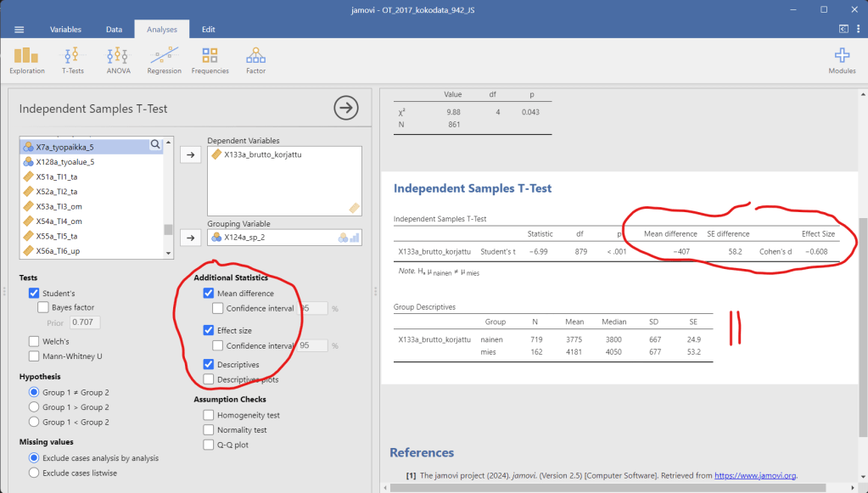This screenshot has width=868, height=493.
Task: Select Group 1 > Group 2 hypothesis
Action: (35, 406)
